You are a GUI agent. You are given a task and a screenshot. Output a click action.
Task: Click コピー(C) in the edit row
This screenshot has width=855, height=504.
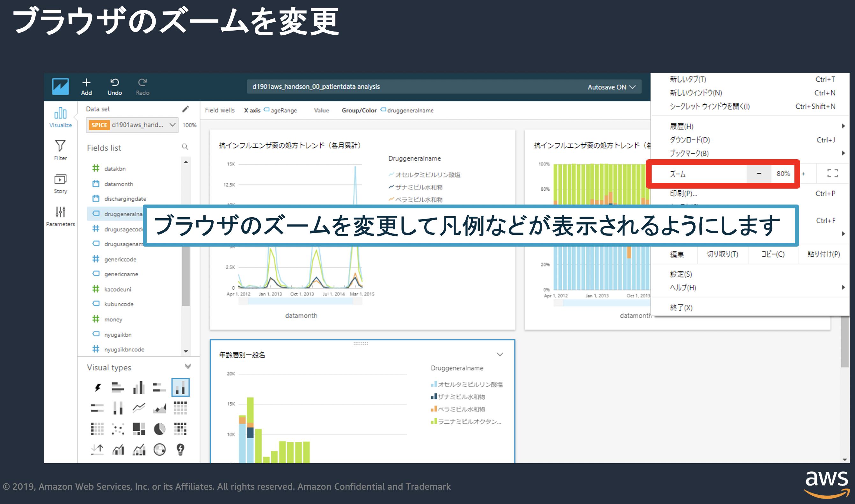point(773,254)
